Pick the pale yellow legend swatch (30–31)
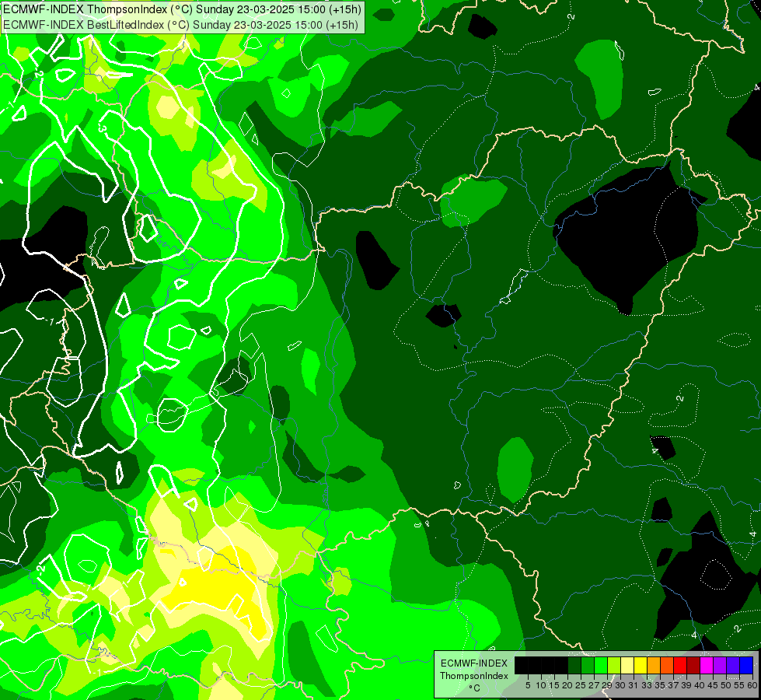Image resolution: width=761 pixels, height=700 pixels. click(x=627, y=665)
